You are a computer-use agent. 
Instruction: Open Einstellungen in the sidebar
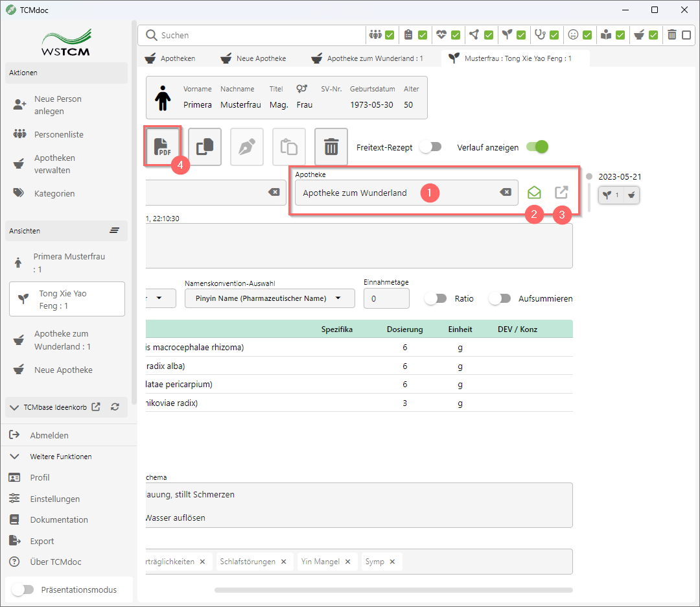point(54,499)
